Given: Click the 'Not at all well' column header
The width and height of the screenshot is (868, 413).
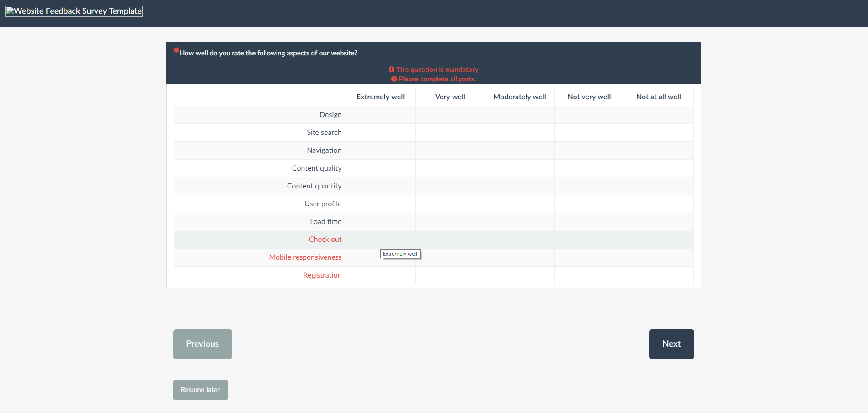Looking at the screenshot, I should click(x=658, y=97).
